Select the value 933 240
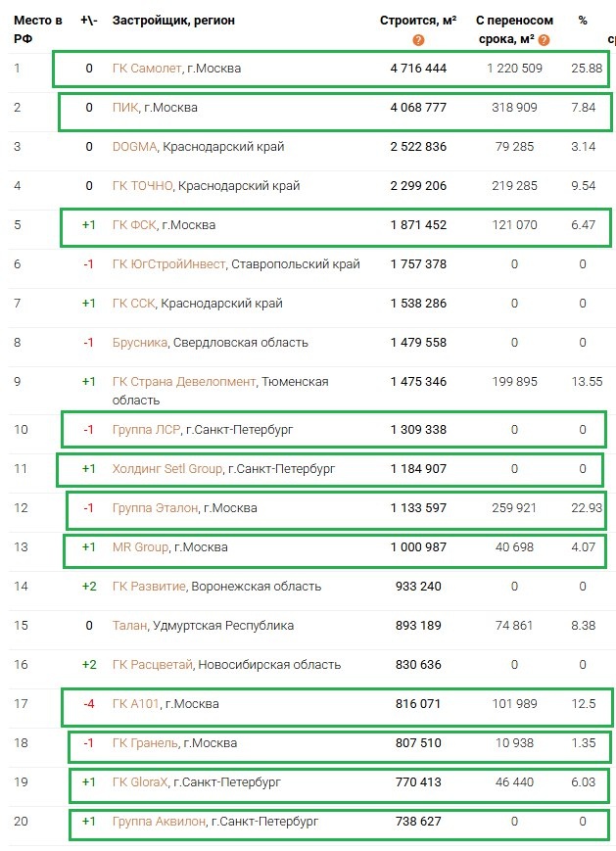The height and width of the screenshot is (851, 616). tap(418, 587)
